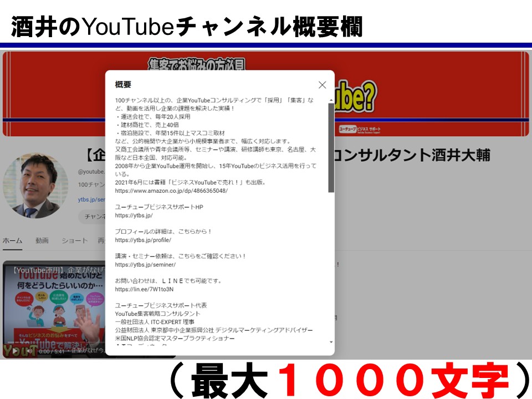Click text '講演・セミナー依頼は、こちらをご確認ください！'
The width and height of the screenshot is (532, 399).
coord(181,256)
